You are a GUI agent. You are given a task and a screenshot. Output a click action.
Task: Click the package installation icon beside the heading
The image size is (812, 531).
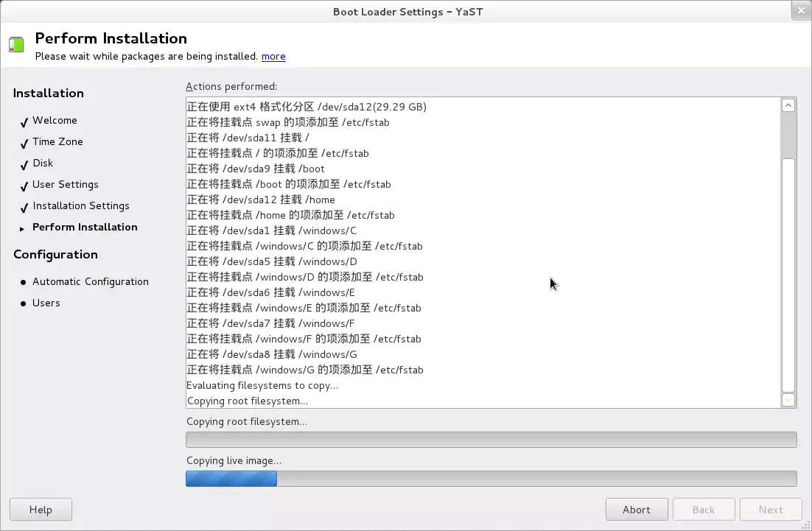16,45
